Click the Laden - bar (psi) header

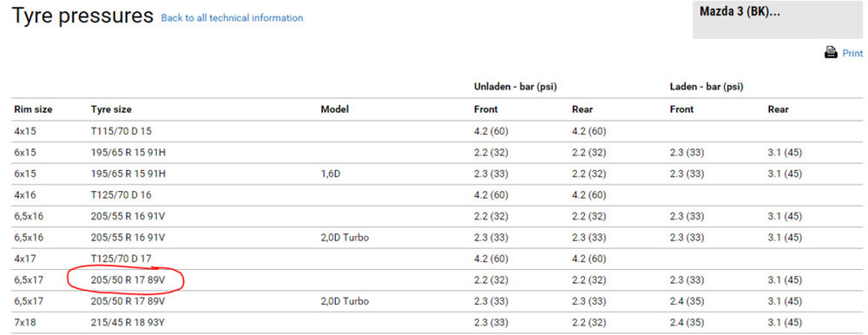[707, 87]
